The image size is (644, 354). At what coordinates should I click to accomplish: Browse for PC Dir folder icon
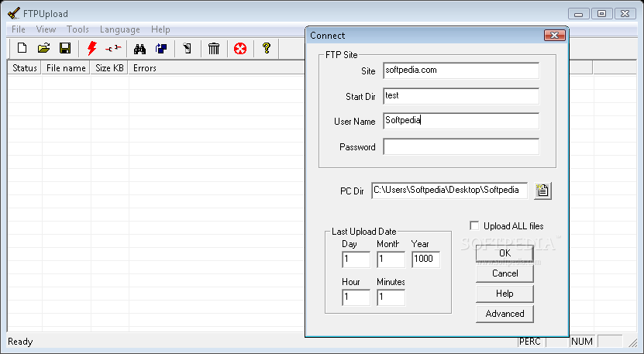coord(542,191)
